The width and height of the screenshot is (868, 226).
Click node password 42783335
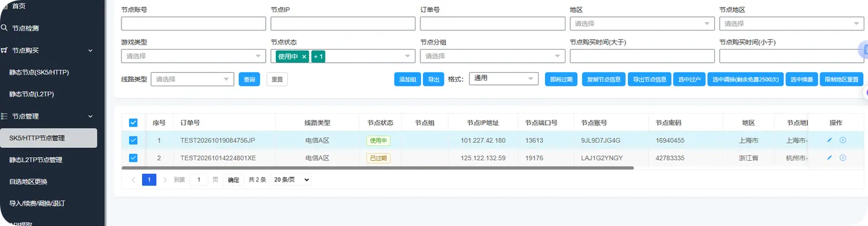tap(670, 158)
